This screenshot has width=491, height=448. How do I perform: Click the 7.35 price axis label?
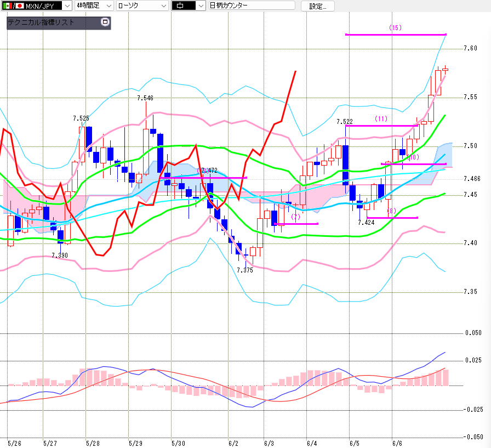point(470,292)
